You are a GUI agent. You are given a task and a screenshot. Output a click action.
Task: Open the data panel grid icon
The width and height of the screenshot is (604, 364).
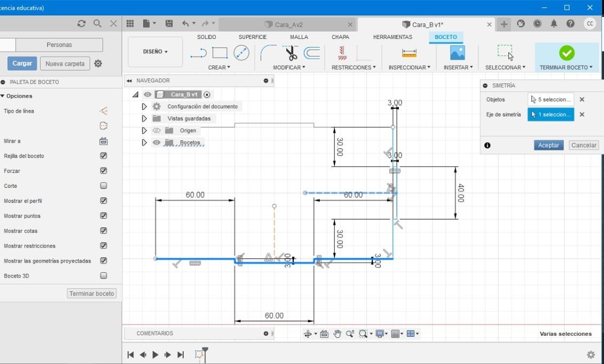point(130,24)
